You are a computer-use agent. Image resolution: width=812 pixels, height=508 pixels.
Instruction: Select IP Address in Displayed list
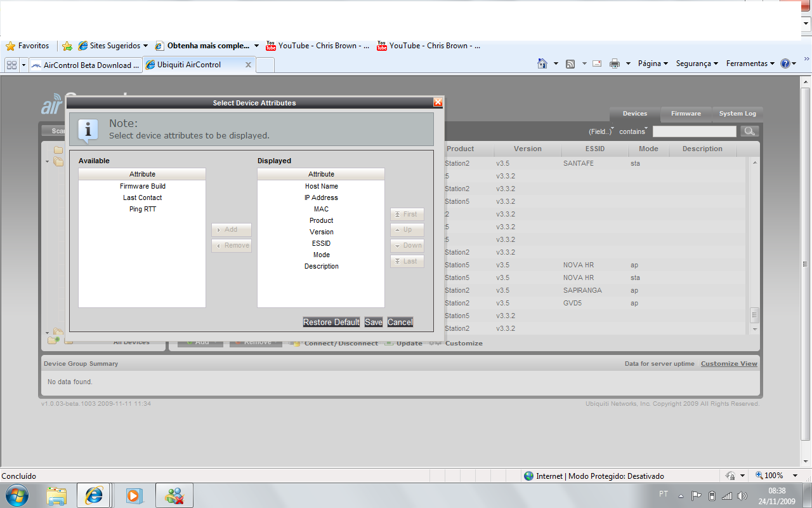point(321,197)
